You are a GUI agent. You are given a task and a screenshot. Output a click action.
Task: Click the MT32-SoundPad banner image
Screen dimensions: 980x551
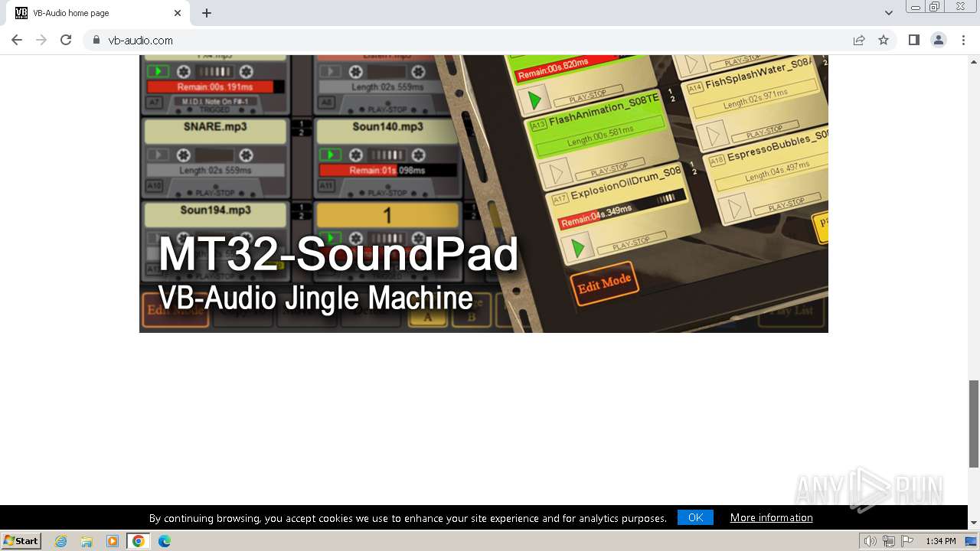484,194
